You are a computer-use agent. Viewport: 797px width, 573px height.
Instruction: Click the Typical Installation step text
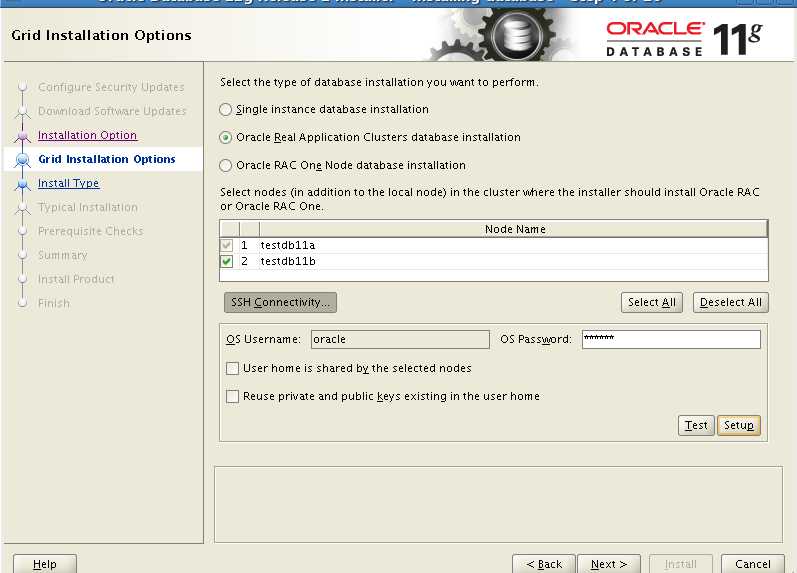[x=88, y=207]
